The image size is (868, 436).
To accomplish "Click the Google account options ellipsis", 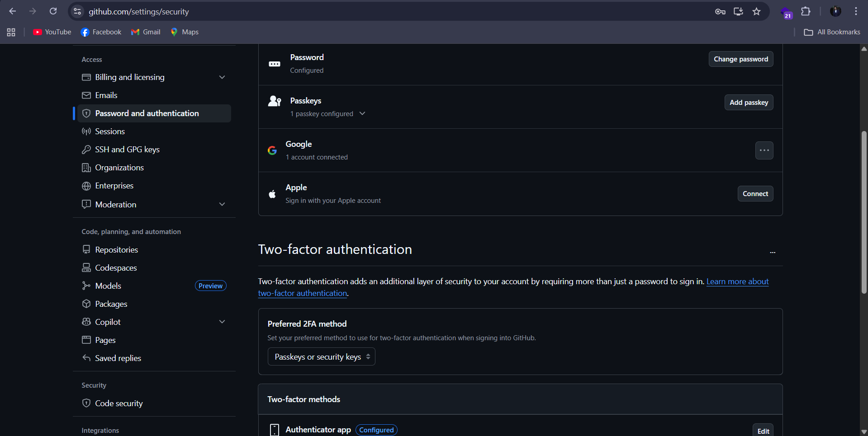I will point(764,150).
